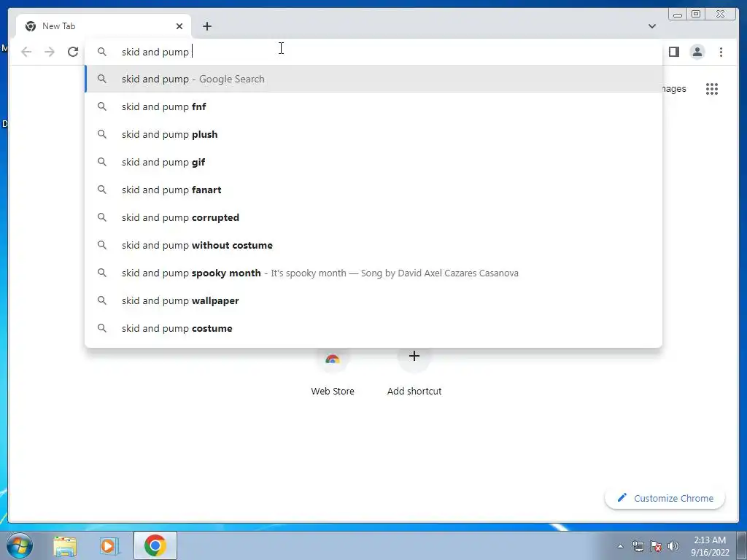Open the volume speaker tray icon
The image size is (747, 560).
(673, 546)
